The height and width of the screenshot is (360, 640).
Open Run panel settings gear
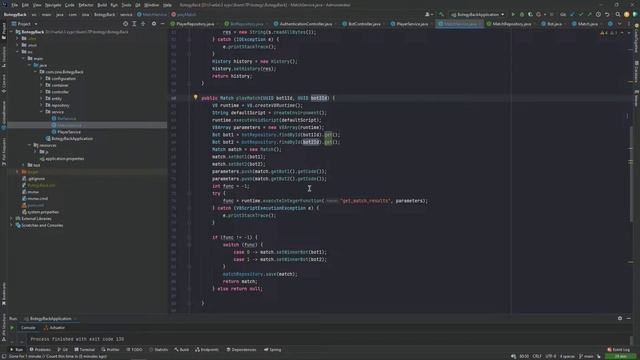(x=620, y=318)
